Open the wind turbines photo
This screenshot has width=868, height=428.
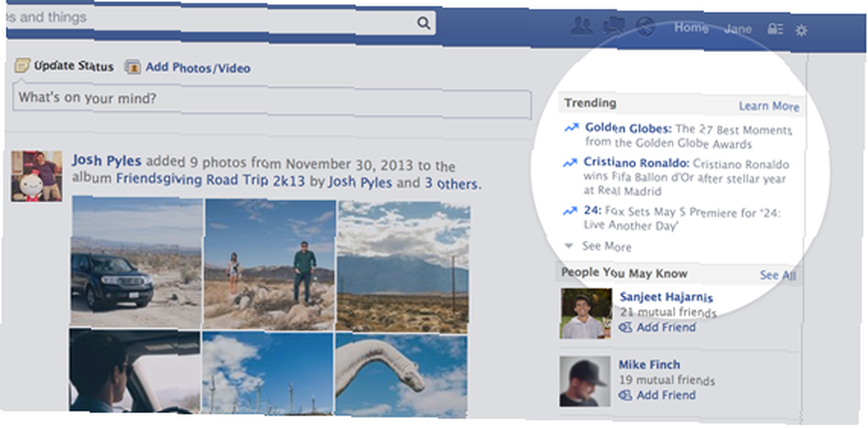pos(268,373)
